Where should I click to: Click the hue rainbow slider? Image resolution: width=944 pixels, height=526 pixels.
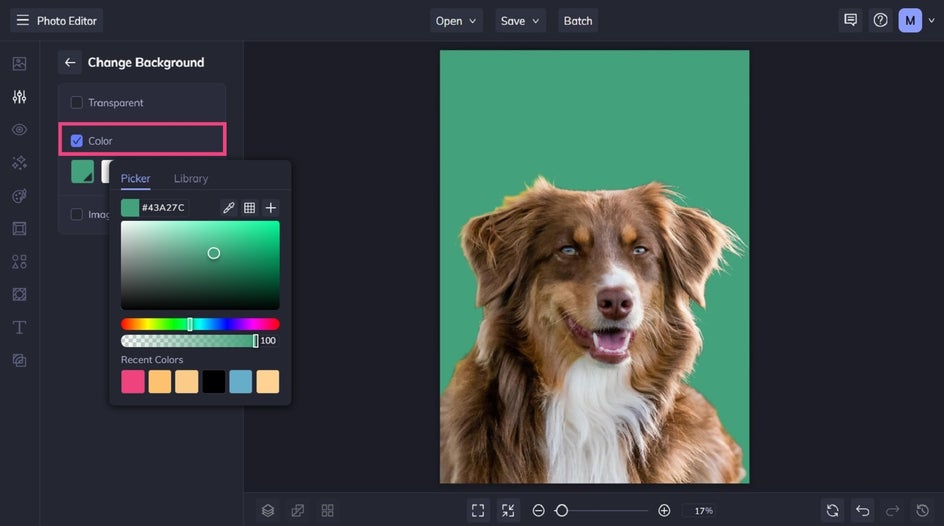pyautogui.click(x=200, y=324)
